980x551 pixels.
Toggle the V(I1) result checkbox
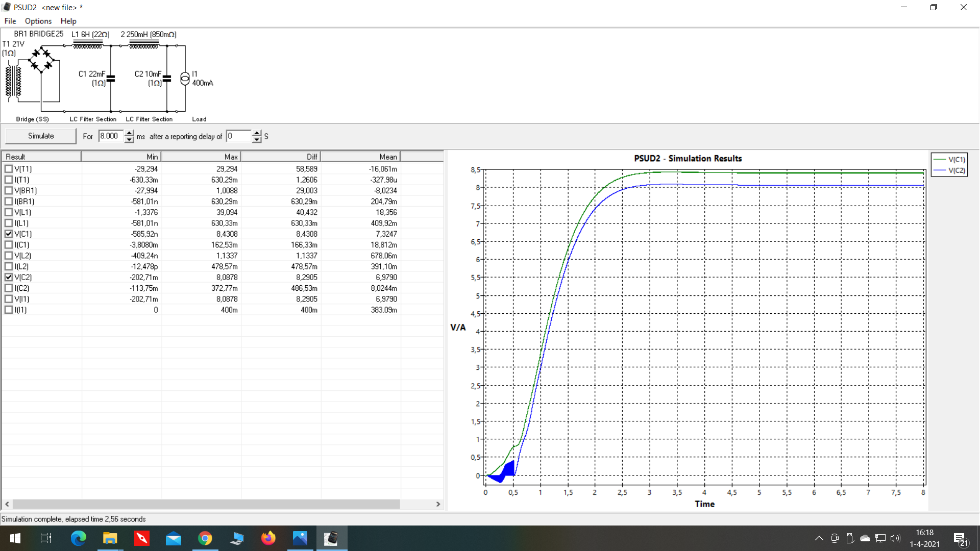[9, 299]
